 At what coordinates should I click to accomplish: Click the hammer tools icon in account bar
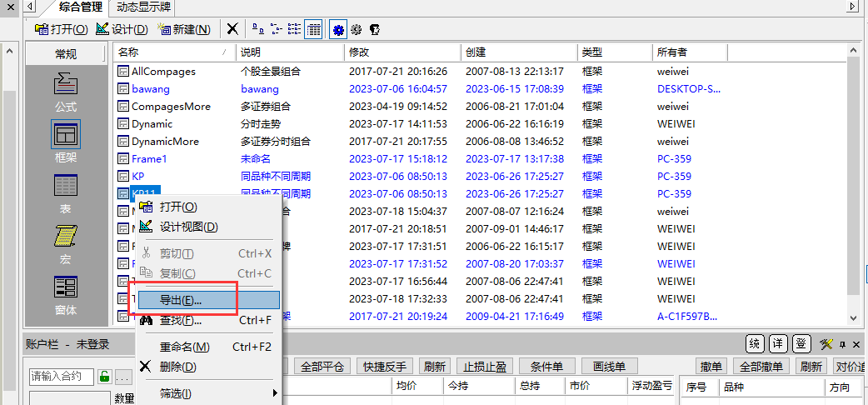pyautogui.click(x=826, y=344)
